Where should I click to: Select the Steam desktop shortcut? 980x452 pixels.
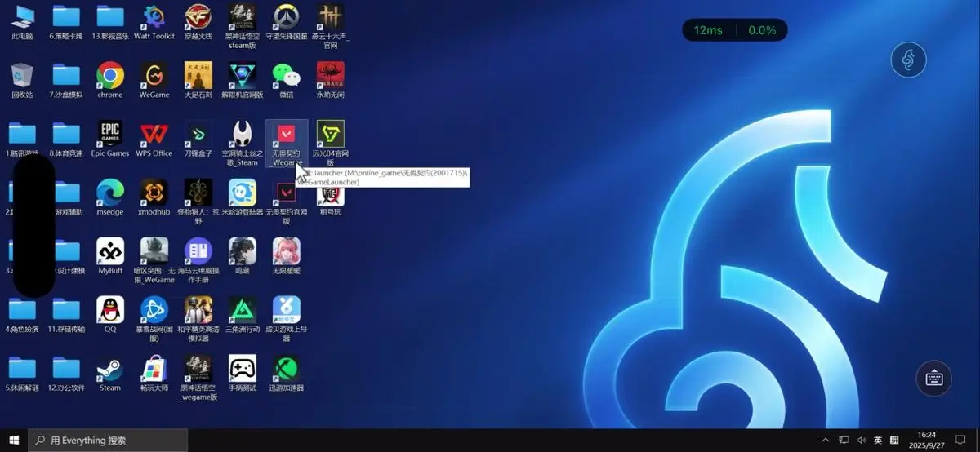[110, 370]
